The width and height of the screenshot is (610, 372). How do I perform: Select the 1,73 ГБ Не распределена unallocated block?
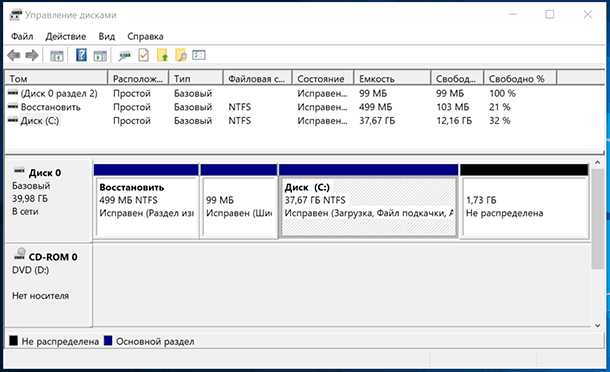pos(524,201)
